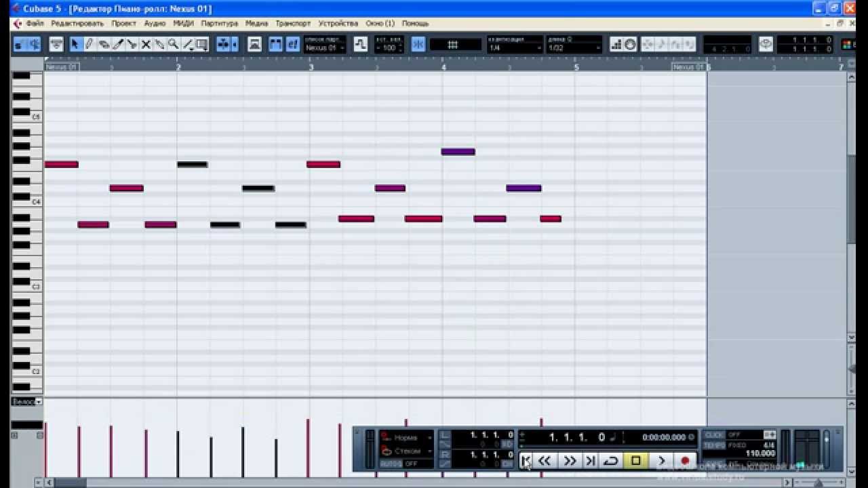Toggle the Cycle loop button

click(611, 461)
